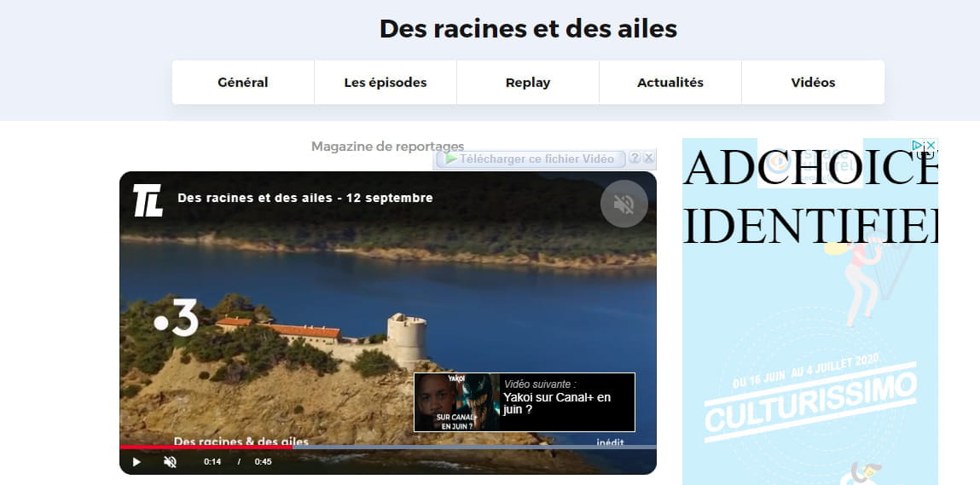Click the 0:45 duration text
The width and height of the screenshot is (980, 485).
coord(264,462)
